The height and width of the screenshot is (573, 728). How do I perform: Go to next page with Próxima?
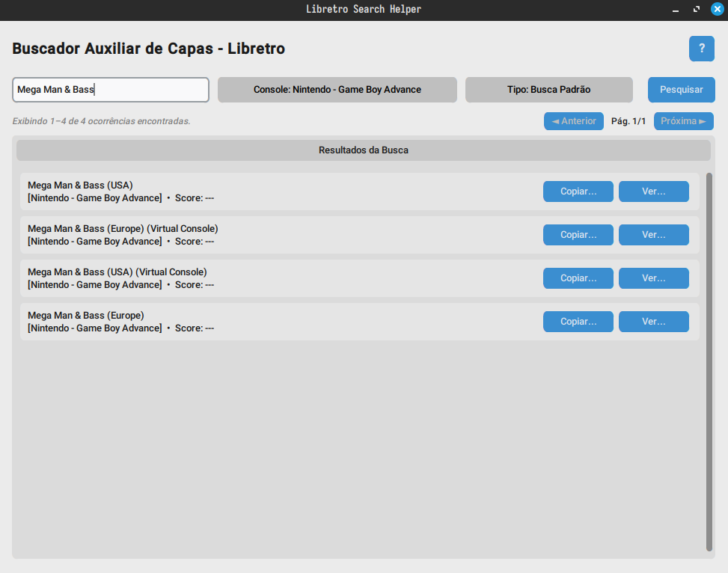[683, 121]
